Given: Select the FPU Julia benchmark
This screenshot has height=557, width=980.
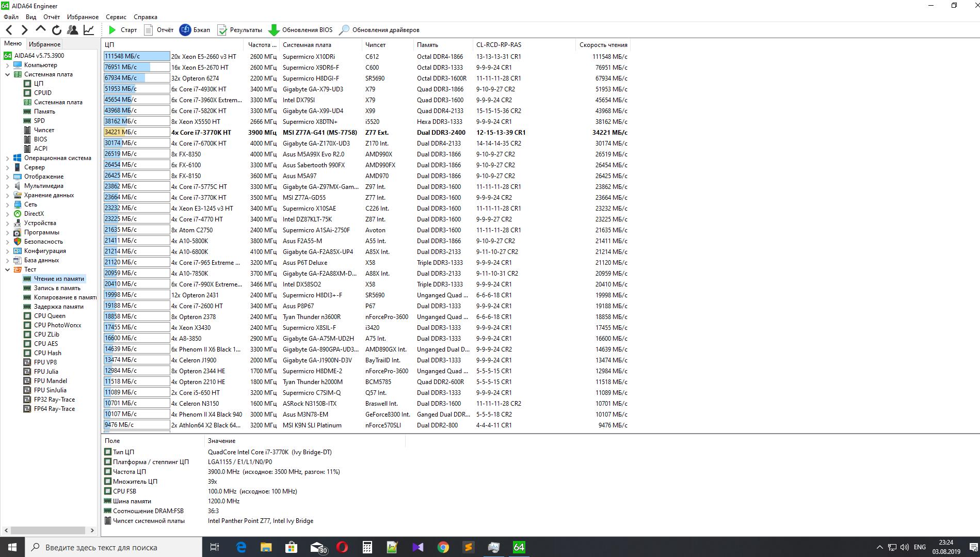Looking at the screenshot, I should click(x=46, y=372).
